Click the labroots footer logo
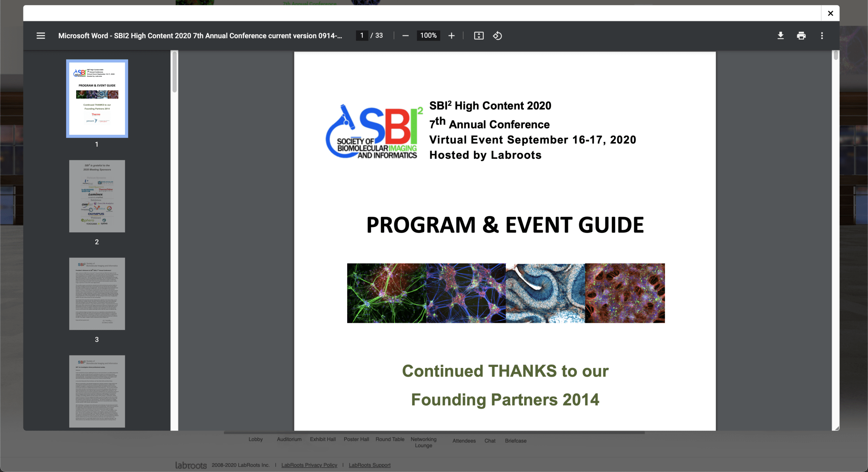The image size is (868, 472). [191, 465]
